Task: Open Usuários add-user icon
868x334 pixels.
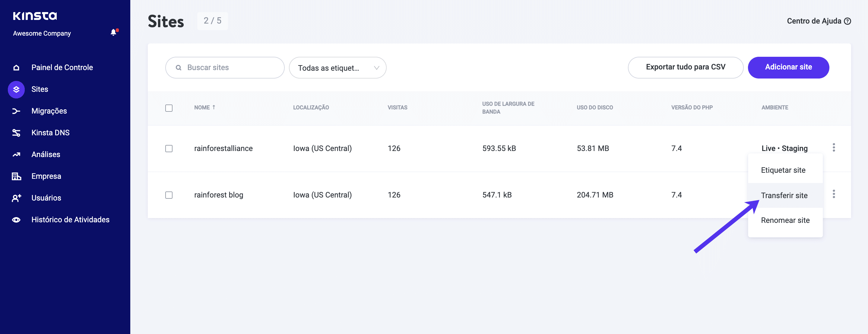Action: click(16, 198)
